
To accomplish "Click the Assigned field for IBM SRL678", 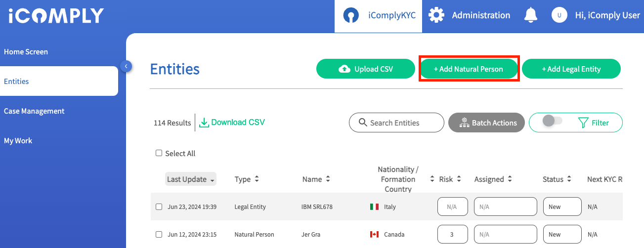I will (x=505, y=207).
